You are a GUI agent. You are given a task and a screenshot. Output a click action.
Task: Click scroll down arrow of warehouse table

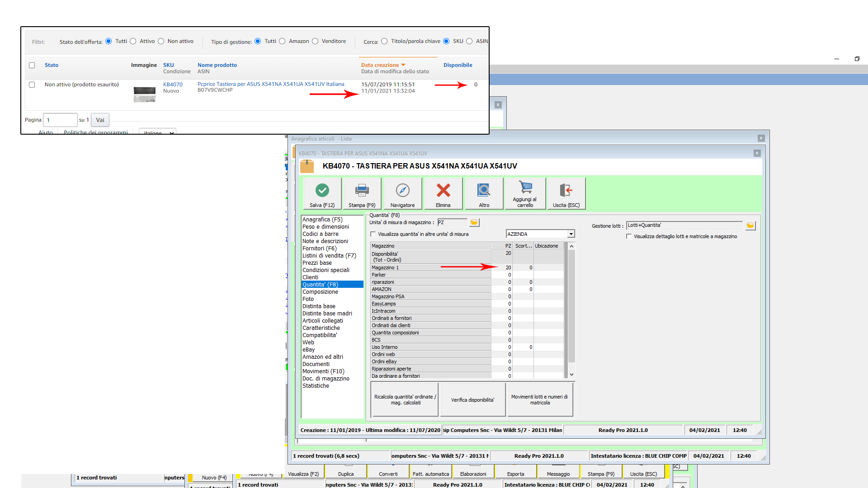click(571, 375)
